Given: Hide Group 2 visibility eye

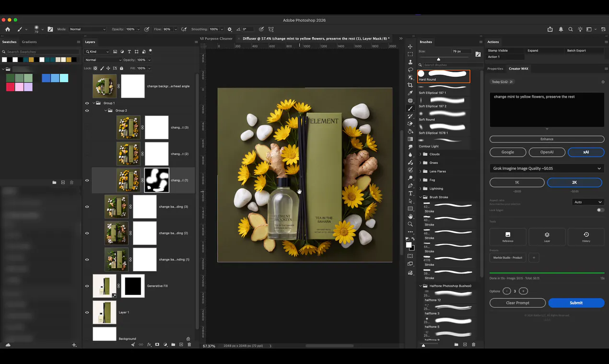Looking at the screenshot, I should coord(87,111).
